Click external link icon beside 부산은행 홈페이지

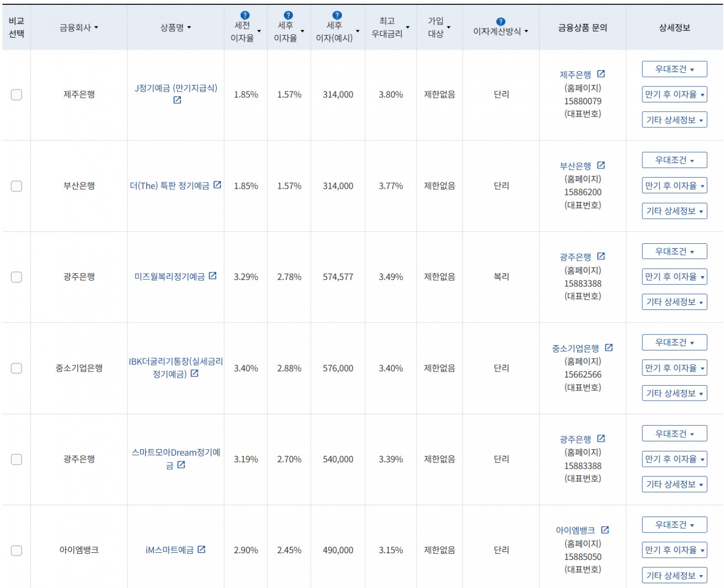pos(601,165)
